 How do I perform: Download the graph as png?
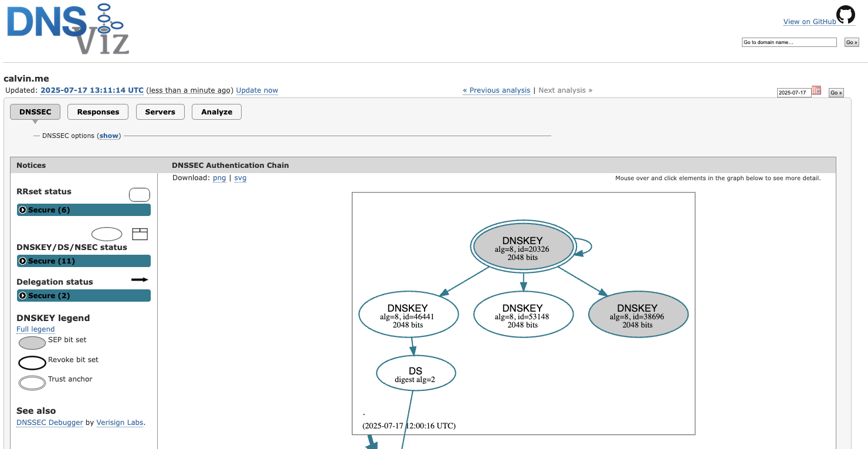coord(219,178)
